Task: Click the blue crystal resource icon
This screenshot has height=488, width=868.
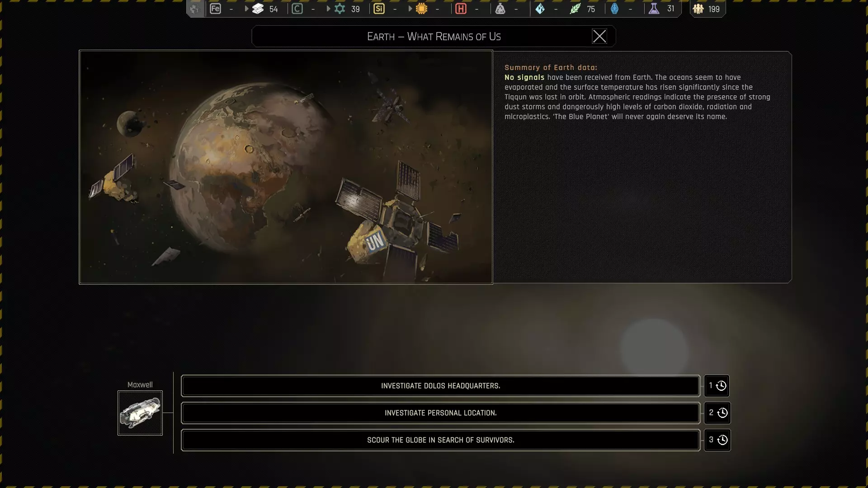Action: [540, 9]
